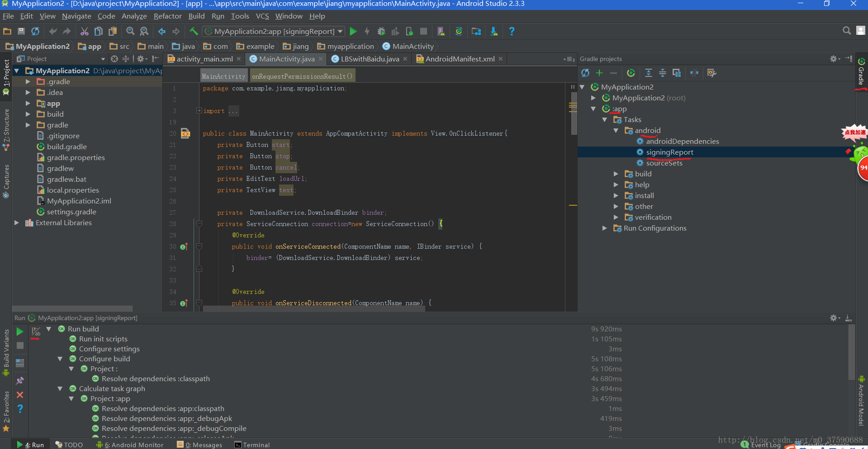Click the Paste clipboard icon
Image resolution: width=868 pixels, height=449 pixels.
point(113,31)
